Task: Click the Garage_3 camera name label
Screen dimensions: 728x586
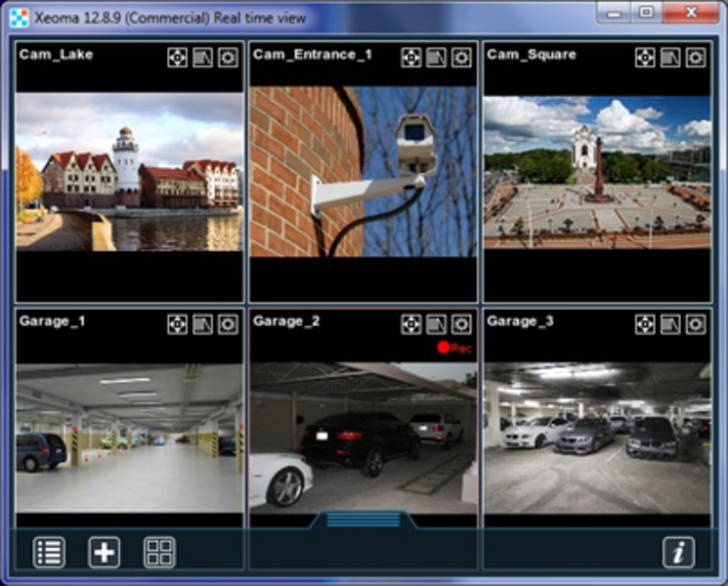Action: click(521, 321)
